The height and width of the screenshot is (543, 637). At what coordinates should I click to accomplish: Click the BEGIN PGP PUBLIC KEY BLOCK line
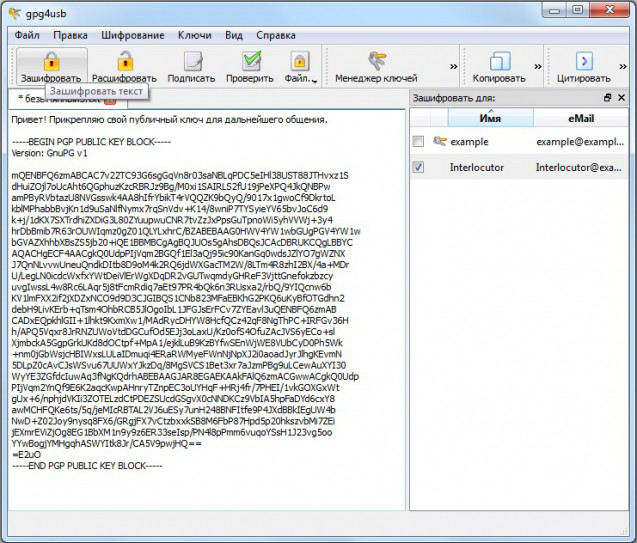(91, 142)
